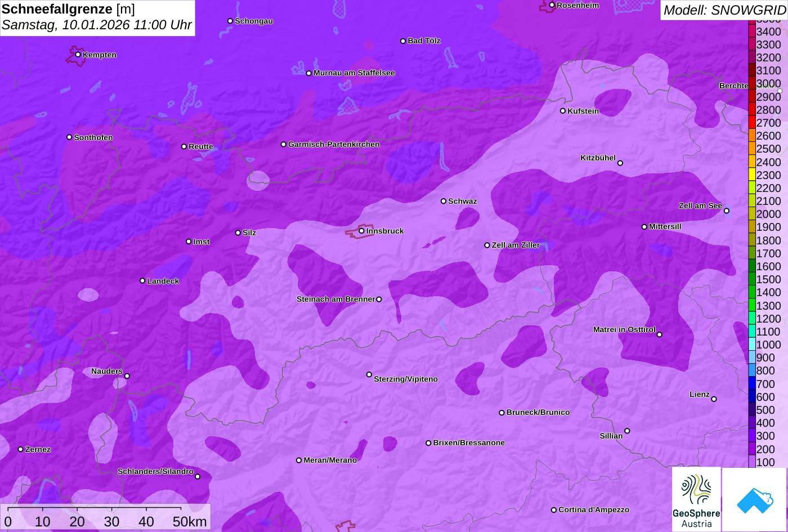The image size is (788, 532).
Task: Click the Rosenheim marker dot
Action: pyautogui.click(x=552, y=5)
